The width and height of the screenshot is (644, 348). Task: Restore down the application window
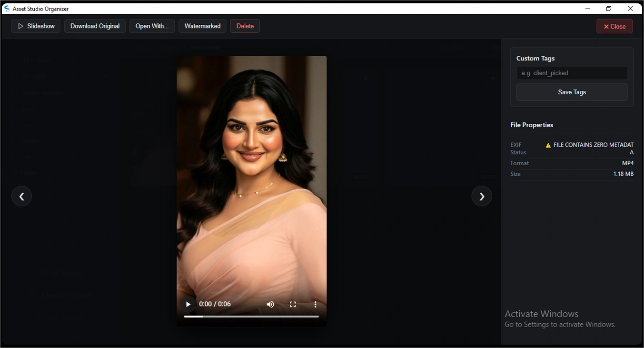coord(609,9)
